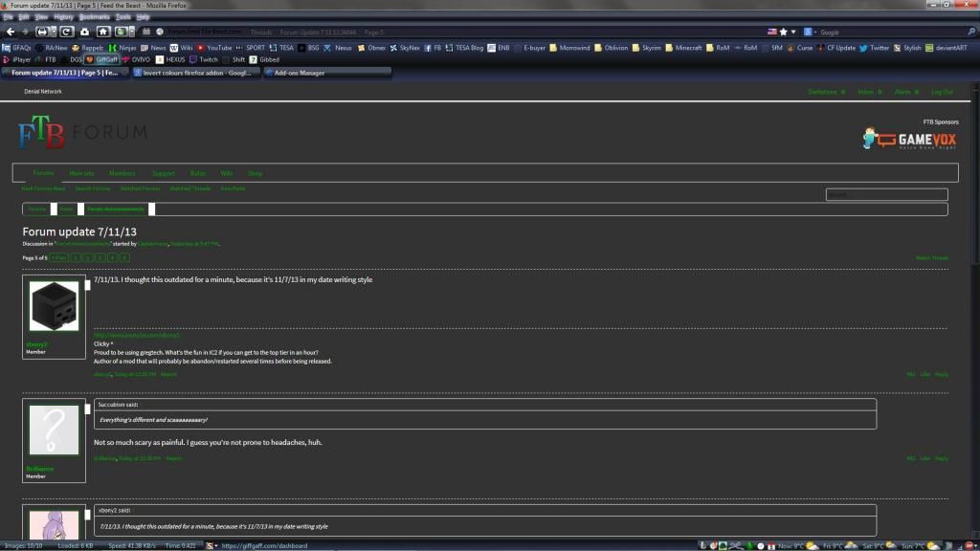This screenshot has width=980, height=551.
Task: Expand the Minecraft bookmarks folder
Action: 683,48
